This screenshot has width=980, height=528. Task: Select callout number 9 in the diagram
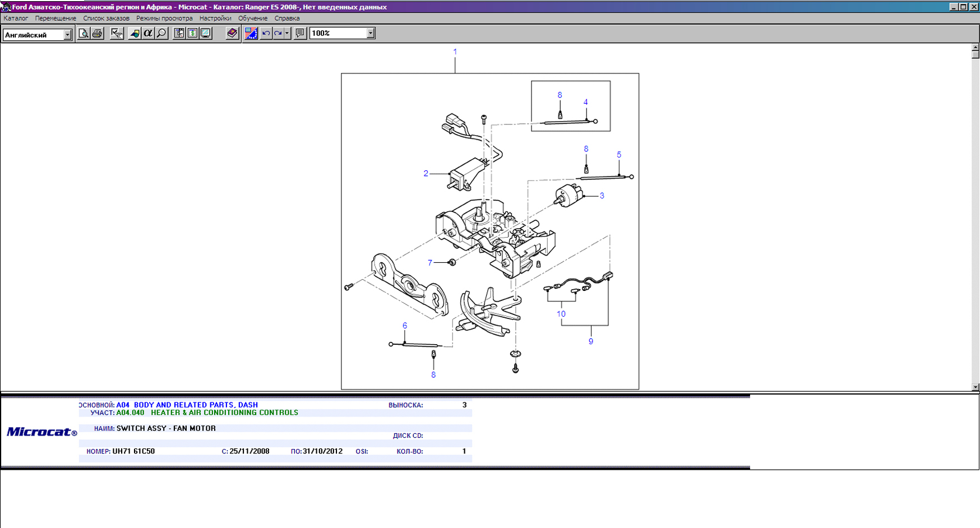590,341
